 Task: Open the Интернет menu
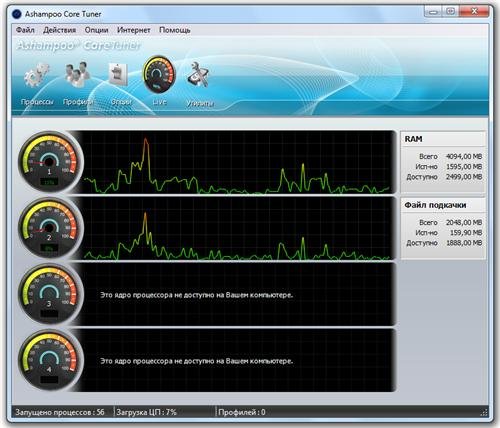[x=134, y=30]
